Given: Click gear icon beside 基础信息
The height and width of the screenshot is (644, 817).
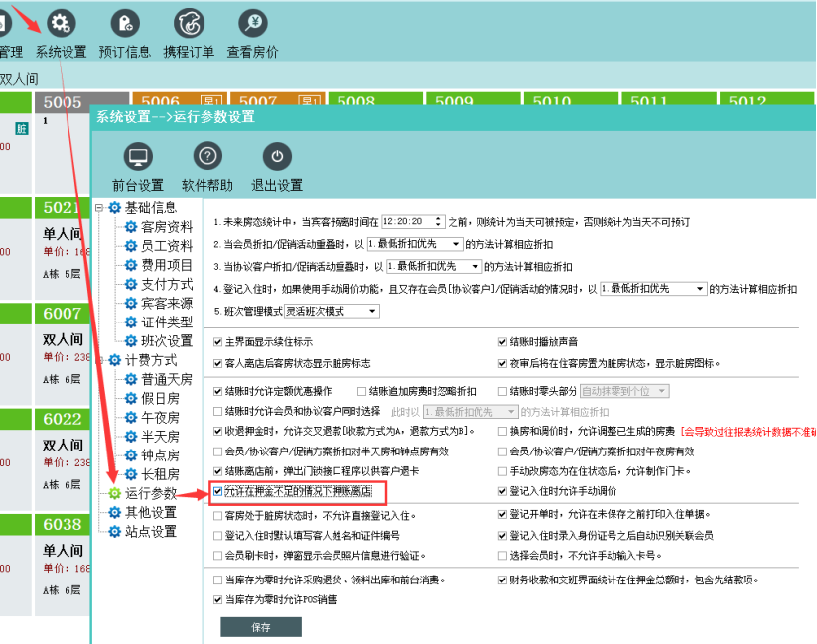Looking at the screenshot, I should 114,208.
